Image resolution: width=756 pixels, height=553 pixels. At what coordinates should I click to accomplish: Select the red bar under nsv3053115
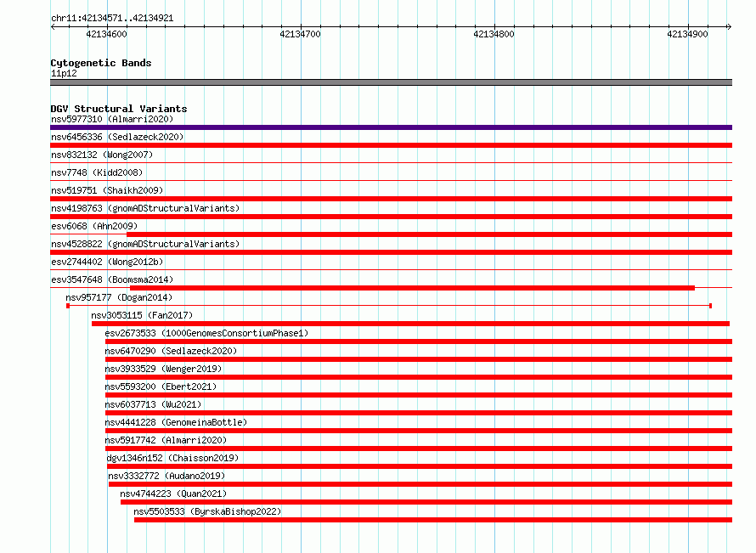pos(410,324)
